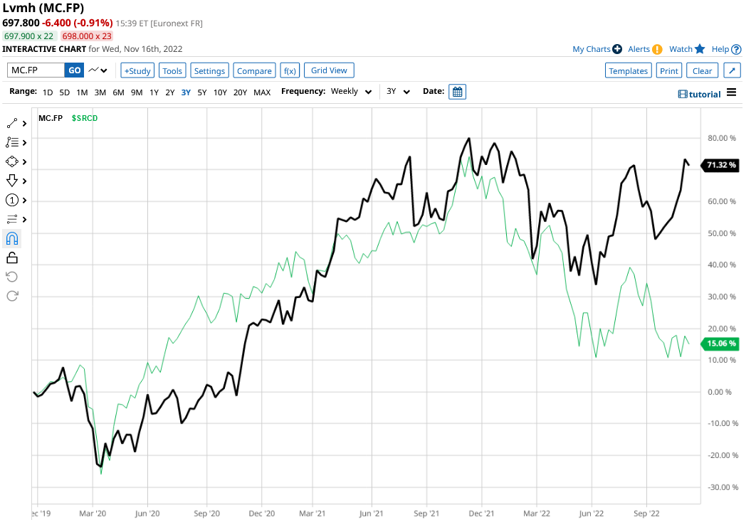Screen dimensions: 756x532
Task: Select the 3M range
Action: tap(100, 92)
